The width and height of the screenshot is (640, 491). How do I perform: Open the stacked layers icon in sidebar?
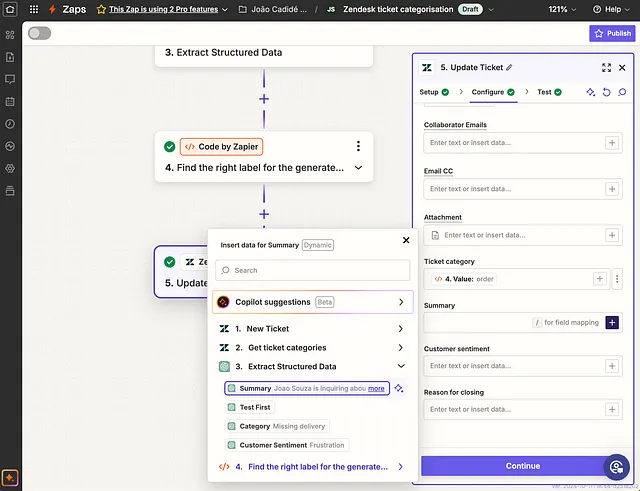pyautogui.click(x=10, y=191)
